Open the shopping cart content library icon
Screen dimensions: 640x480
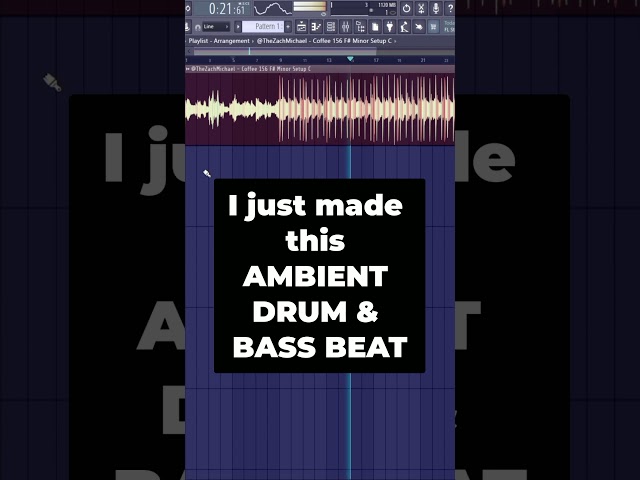click(433, 27)
